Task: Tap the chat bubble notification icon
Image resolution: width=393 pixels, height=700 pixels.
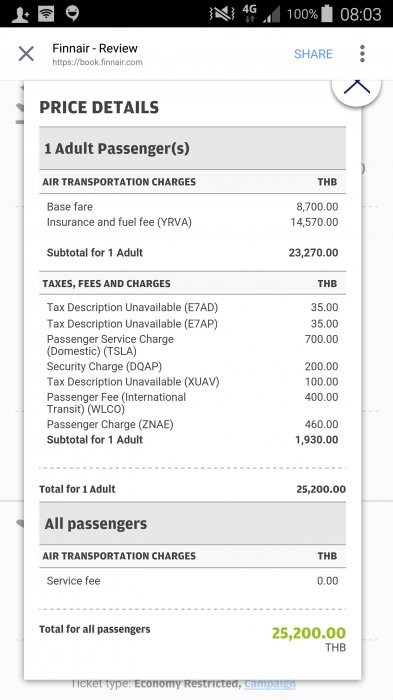Action: pyautogui.click(x=72, y=14)
